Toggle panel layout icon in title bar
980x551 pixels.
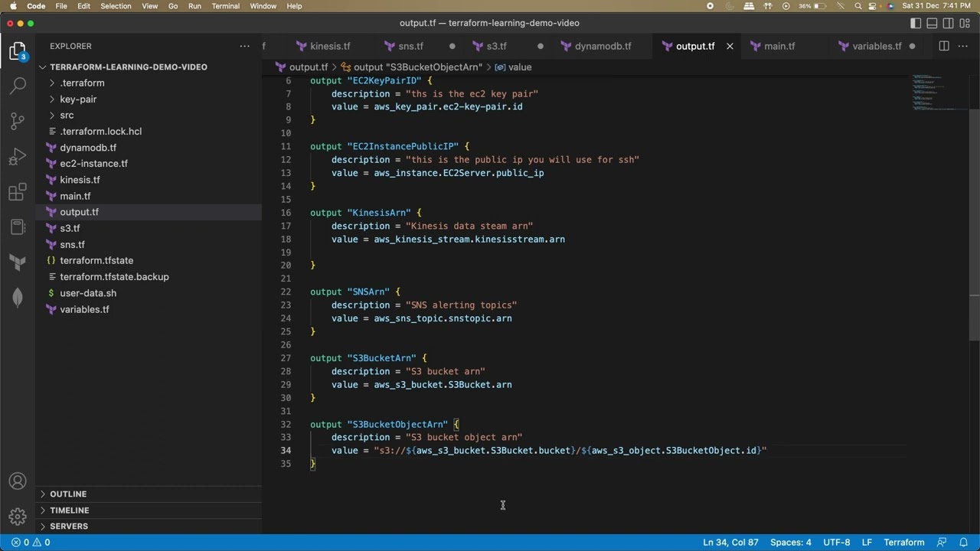pos(932,23)
